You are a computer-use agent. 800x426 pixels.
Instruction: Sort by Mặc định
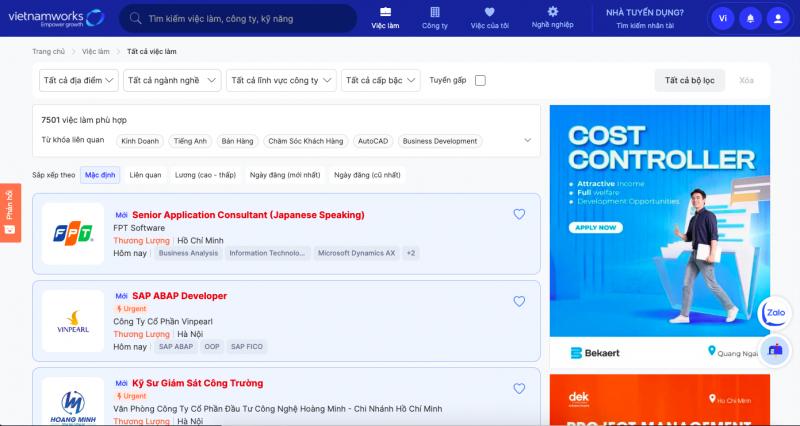coord(100,175)
